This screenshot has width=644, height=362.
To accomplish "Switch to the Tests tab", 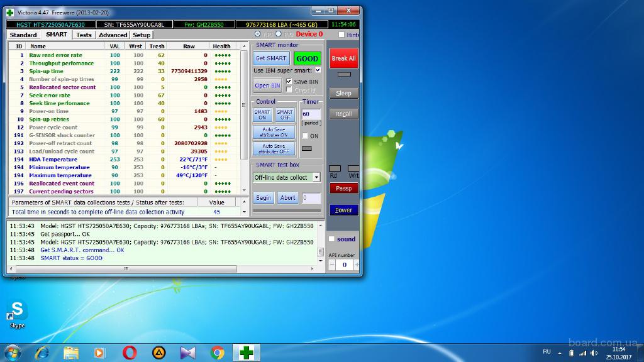I will (84, 35).
